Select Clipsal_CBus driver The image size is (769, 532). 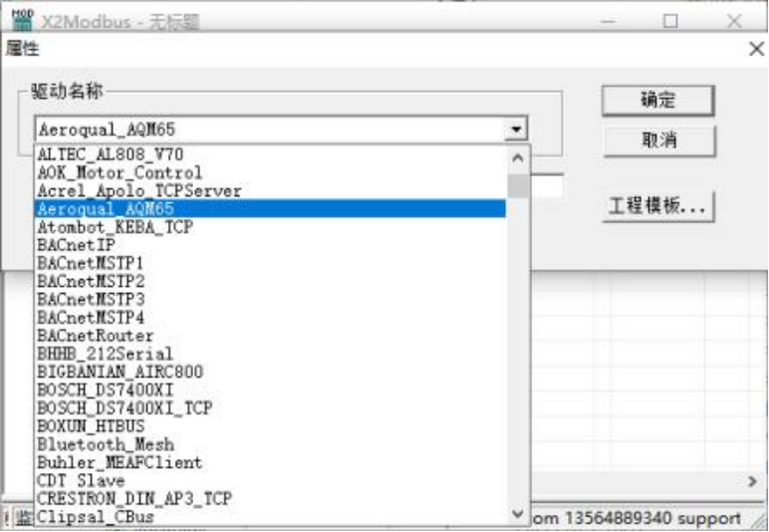pyautogui.click(x=271, y=516)
